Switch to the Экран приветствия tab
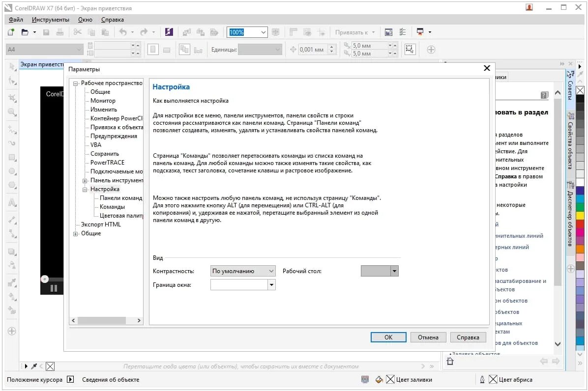Viewport: 588px width, 391px height. (x=42, y=64)
